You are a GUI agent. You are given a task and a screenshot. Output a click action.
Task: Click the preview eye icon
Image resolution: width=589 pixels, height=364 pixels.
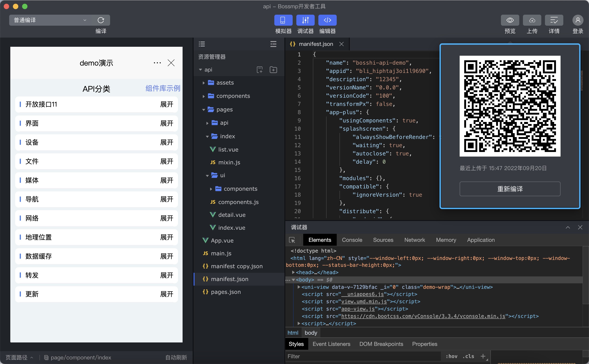click(x=510, y=20)
